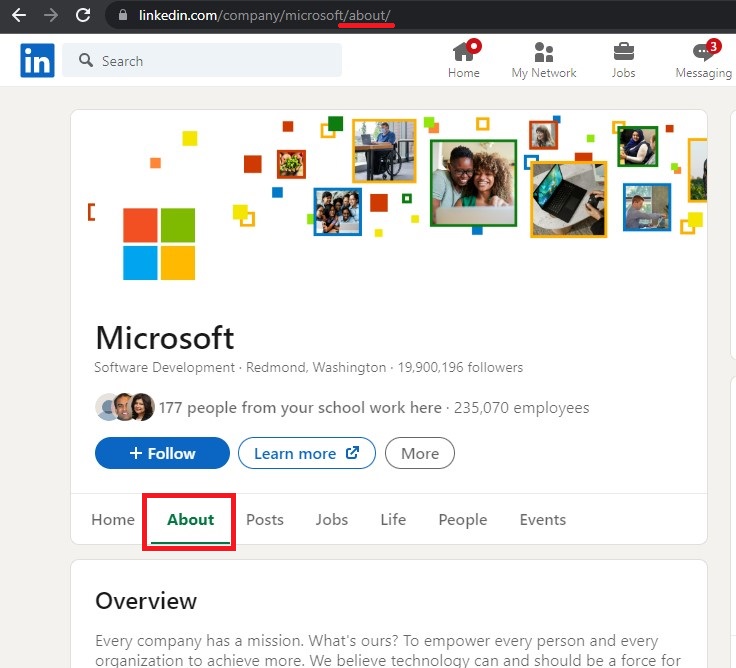This screenshot has width=736, height=668.
Task: Switch to the company Home tab
Action: click(113, 519)
